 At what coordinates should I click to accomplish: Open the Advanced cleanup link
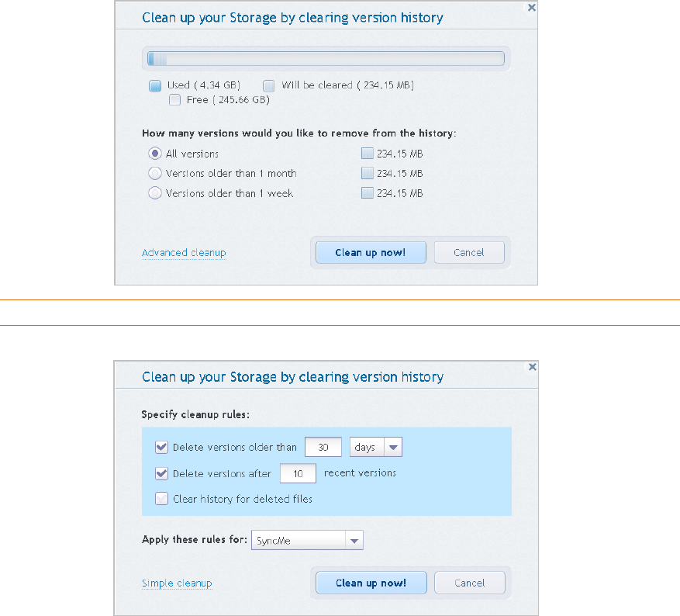pos(184,253)
